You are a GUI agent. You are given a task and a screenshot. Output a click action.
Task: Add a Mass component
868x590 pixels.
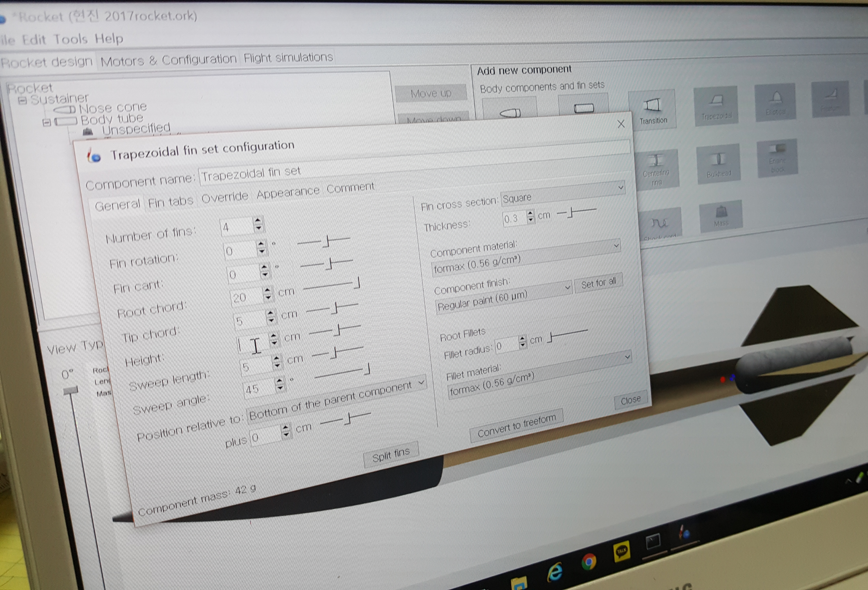[x=721, y=217]
